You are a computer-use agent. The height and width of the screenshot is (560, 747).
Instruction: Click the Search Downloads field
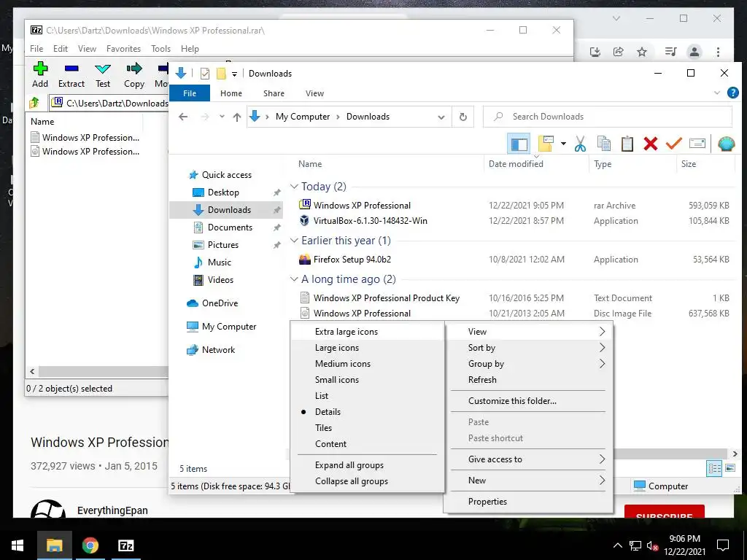[x=608, y=117]
